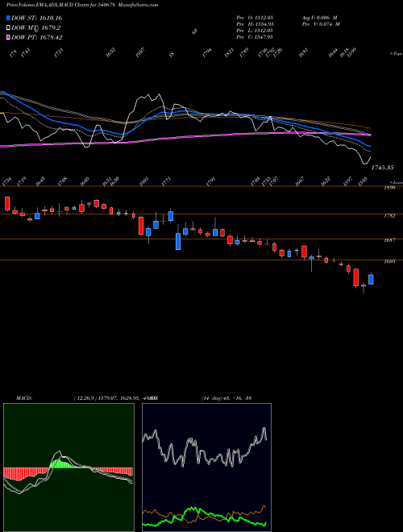
Task: Click the 'Pre O: 1512.05' open value
Action: click(x=255, y=17)
